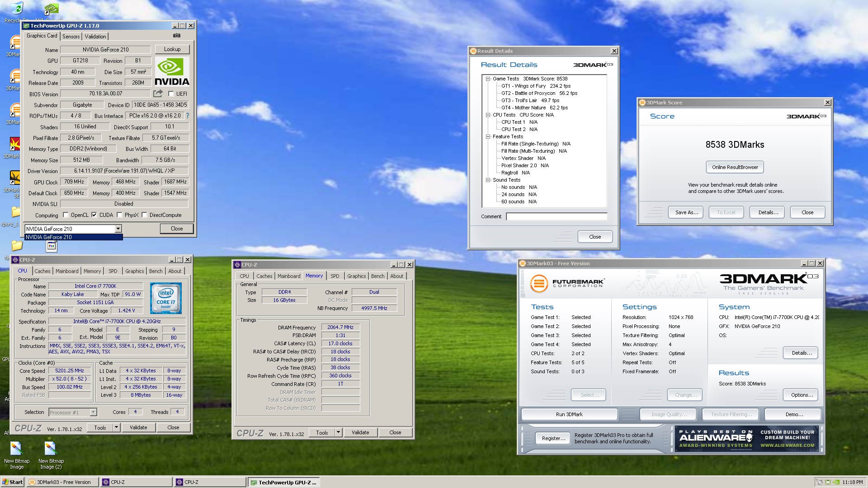The height and width of the screenshot is (488, 868).
Task: Click the BIOS save/share arrow icon in GPU-Z
Action: 158,94
